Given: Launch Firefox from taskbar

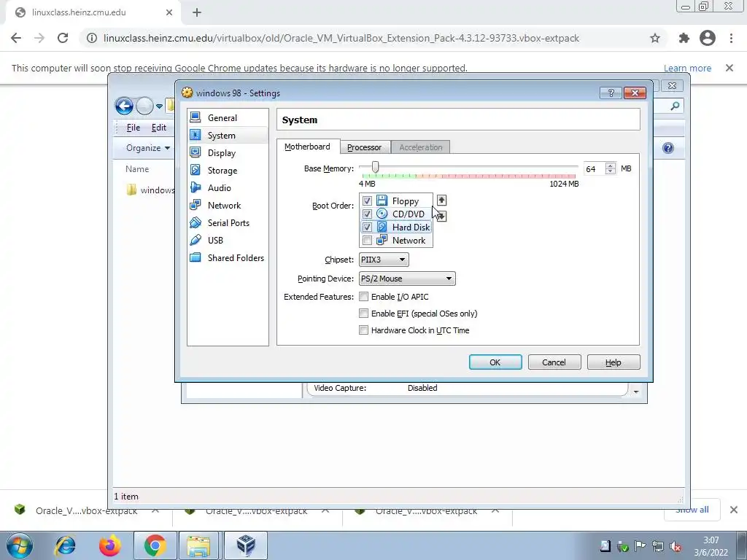Looking at the screenshot, I should coord(110,545).
